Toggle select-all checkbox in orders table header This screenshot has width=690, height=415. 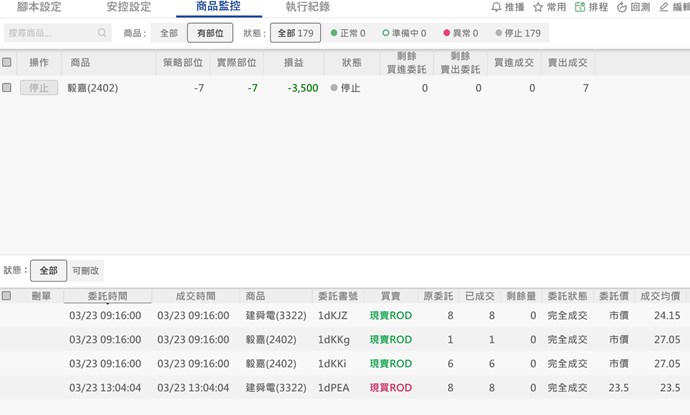click(x=7, y=296)
